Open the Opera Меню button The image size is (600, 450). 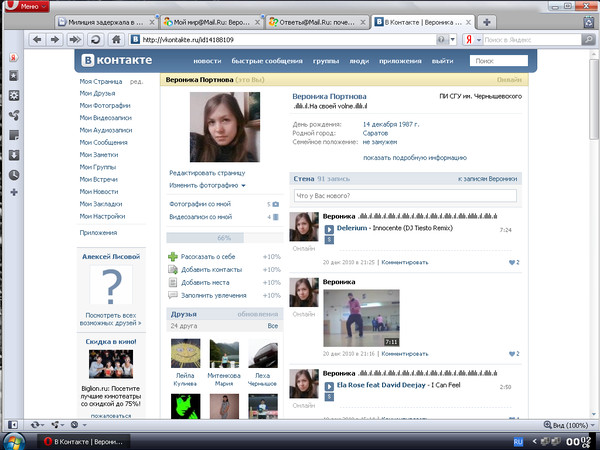(x=26, y=5)
